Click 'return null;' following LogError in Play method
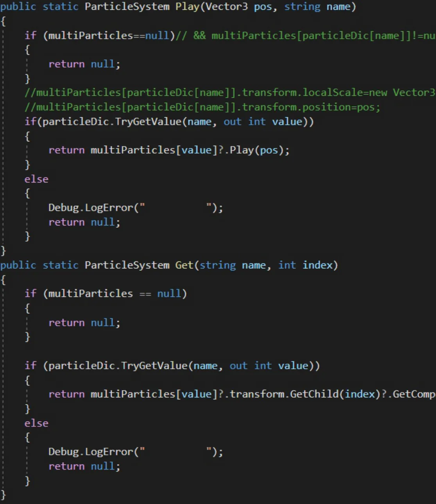The height and width of the screenshot is (504, 436). click(x=84, y=222)
